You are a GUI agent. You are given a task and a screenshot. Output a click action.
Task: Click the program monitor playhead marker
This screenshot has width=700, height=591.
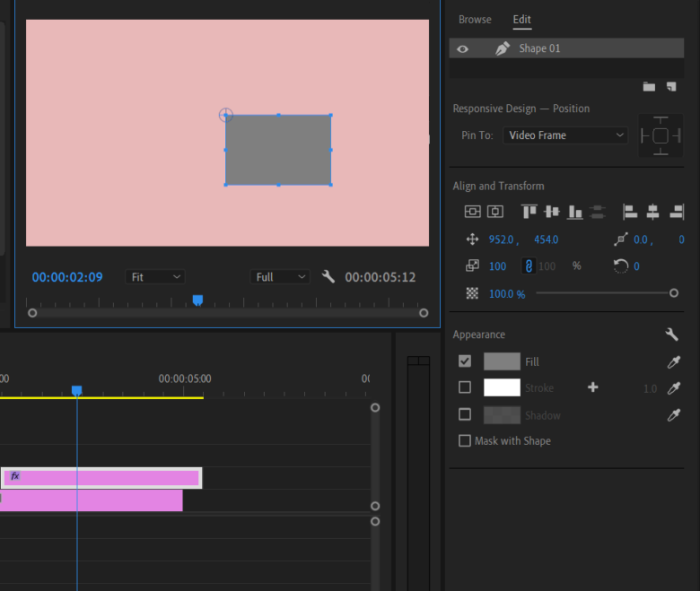pyautogui.click(x=197, y=300)
